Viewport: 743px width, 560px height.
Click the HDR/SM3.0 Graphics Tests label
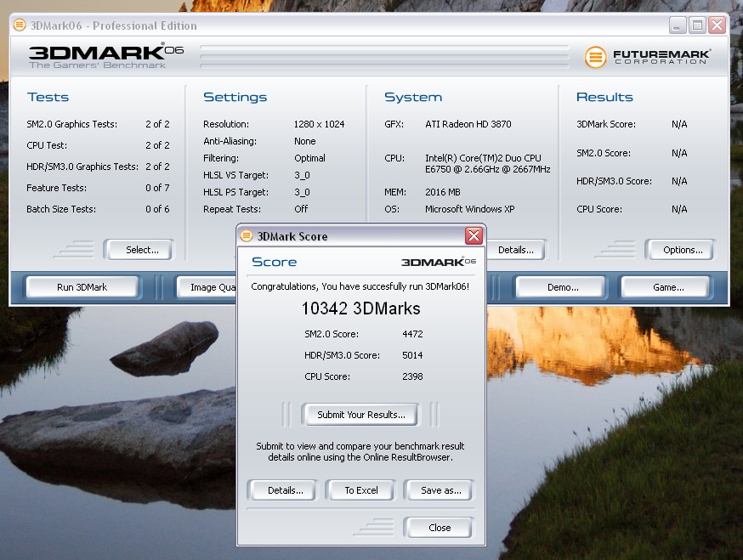click(82, 167)
